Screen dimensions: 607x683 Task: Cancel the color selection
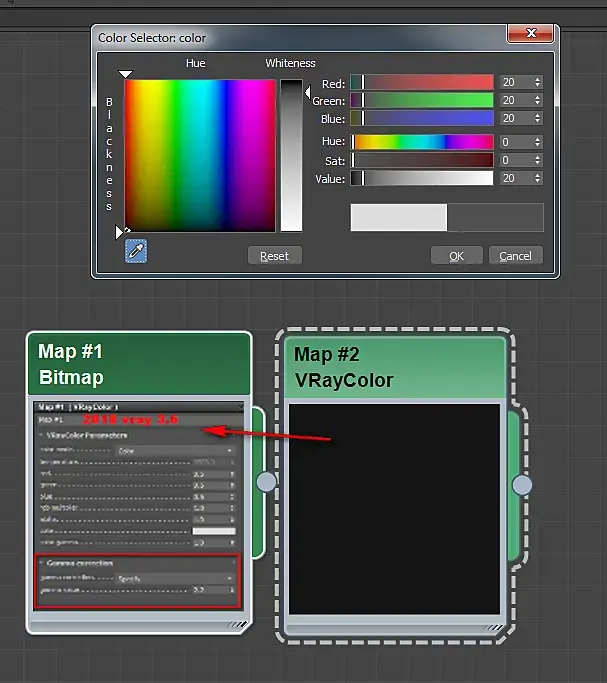click(x=516, y=256)
